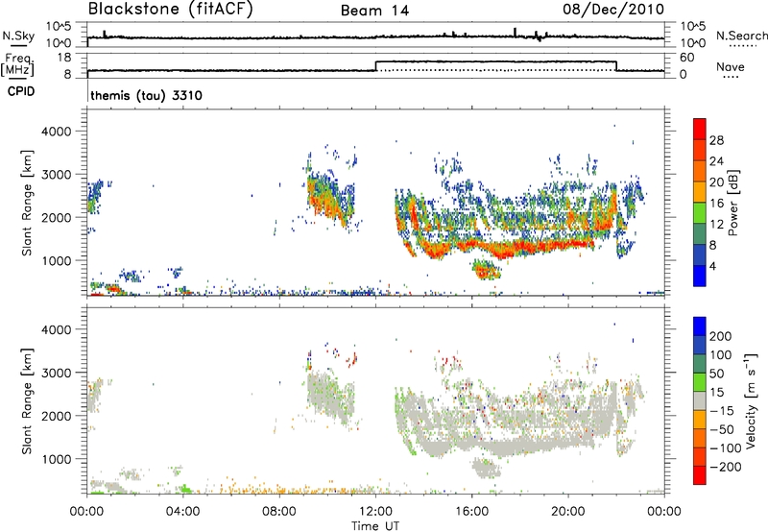
Task: Click the 'Velocity [m s⁻¹]' colorbar label
Action: (x=751, y=400)
